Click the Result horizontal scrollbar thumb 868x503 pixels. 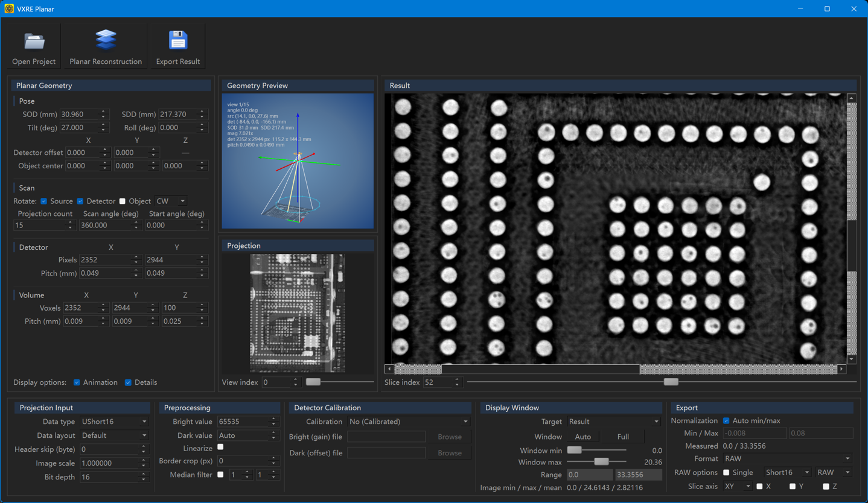[x=540, y=369]
